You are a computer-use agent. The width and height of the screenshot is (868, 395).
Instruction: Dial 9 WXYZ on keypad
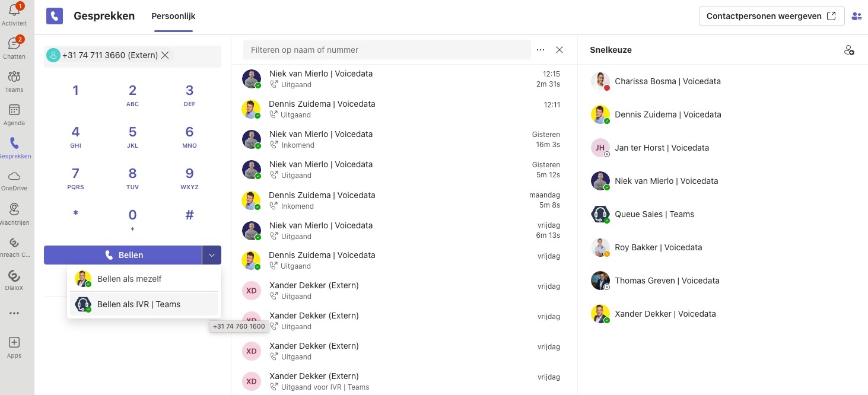click(x=189, y=179)
